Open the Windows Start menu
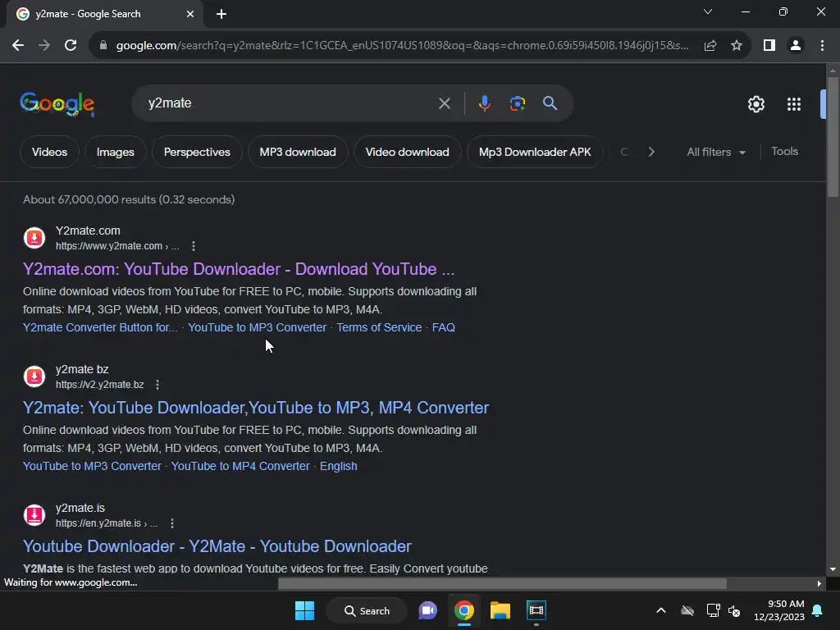840x630 pixels. point(304,610)
